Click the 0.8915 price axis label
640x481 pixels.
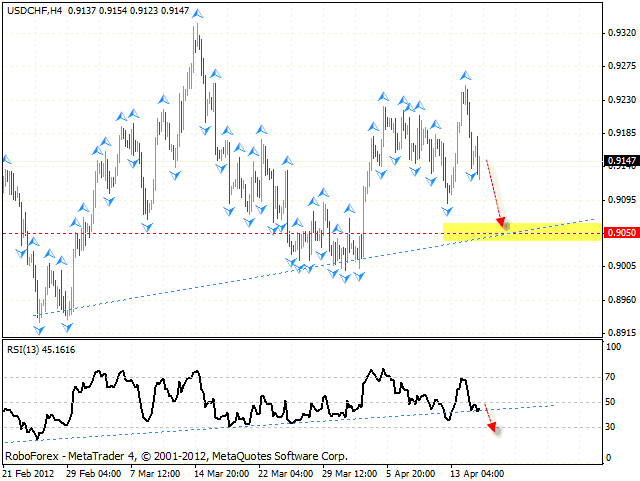[622, 333]
